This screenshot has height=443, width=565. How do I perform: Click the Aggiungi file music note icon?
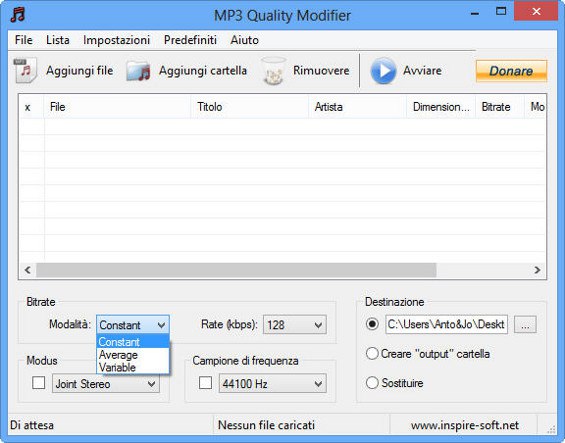26,70
